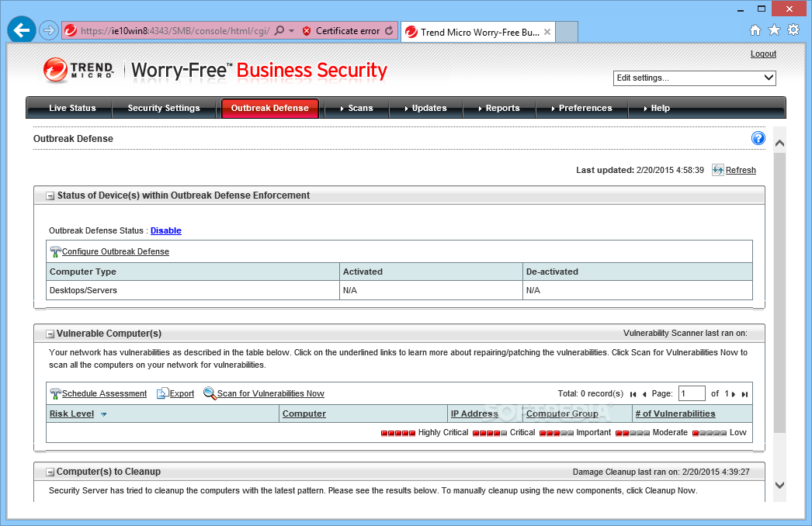Expand the Preferences menu
Viewport: 812px width, 526px height.
(x=581, y=108)
